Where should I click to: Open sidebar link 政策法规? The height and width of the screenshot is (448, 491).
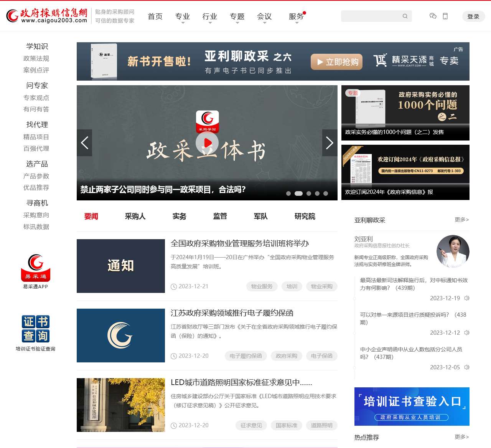click(x=36, y=59)
